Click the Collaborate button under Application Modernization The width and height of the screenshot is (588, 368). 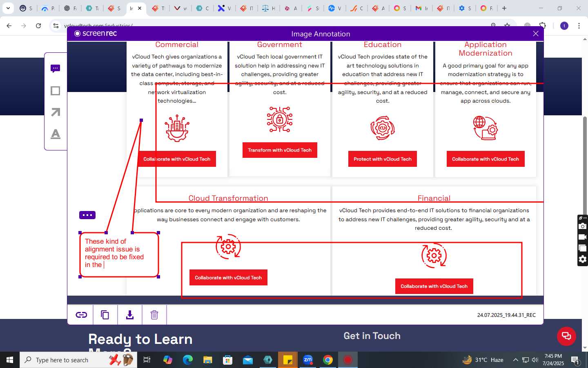click(x=486, y=159)
